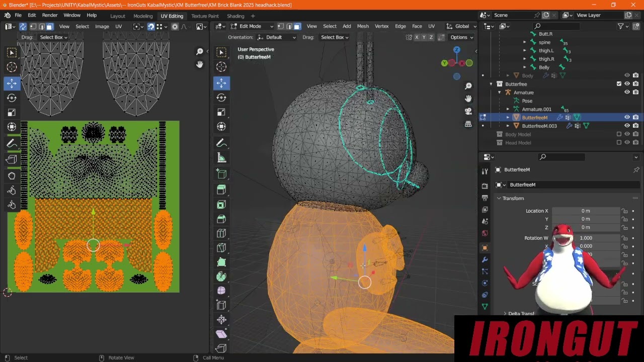Activate the Annotate tool in the 3D viewport
644x362 pixels.
click(x=221, y=143)
